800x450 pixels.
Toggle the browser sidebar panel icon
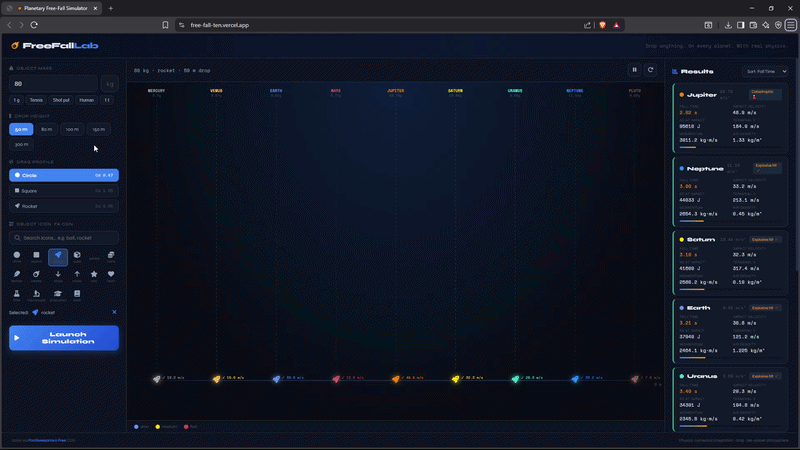pyautogui.click(x=740, y=25)
